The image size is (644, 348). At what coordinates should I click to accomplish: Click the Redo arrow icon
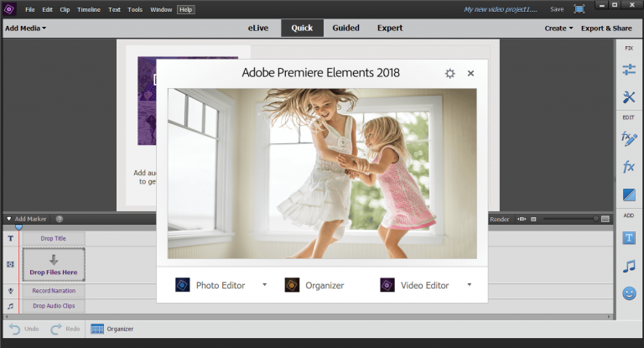(x=56, y=329)
